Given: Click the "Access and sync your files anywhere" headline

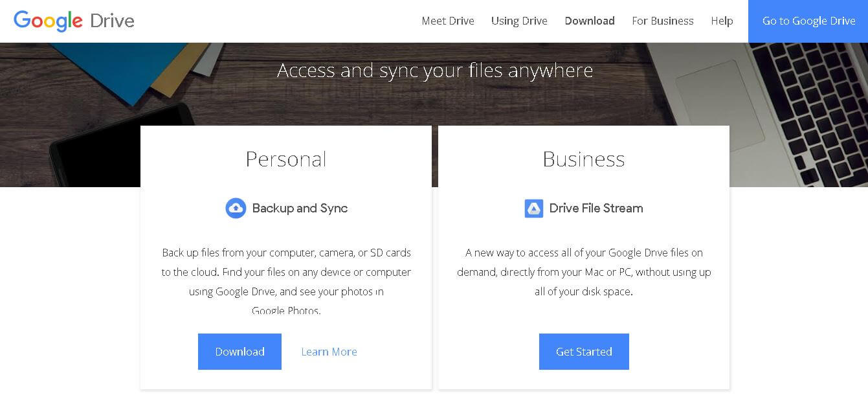Looking at the screenshot, I should [x=435, y=70].
